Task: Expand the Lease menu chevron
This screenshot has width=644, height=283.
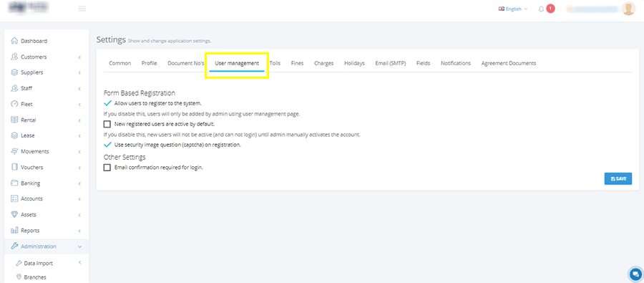Action: tap(79, 135)
